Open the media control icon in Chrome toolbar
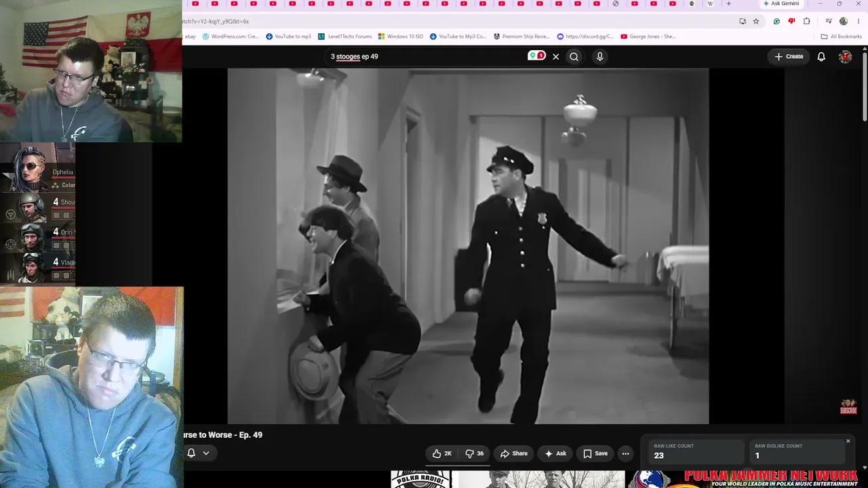This screenshot has width=868, height=488. click(x=828, y=21)
